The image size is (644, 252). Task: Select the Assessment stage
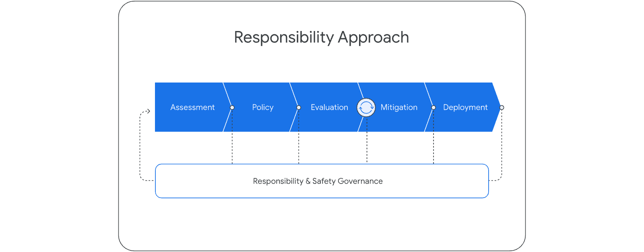192,107
